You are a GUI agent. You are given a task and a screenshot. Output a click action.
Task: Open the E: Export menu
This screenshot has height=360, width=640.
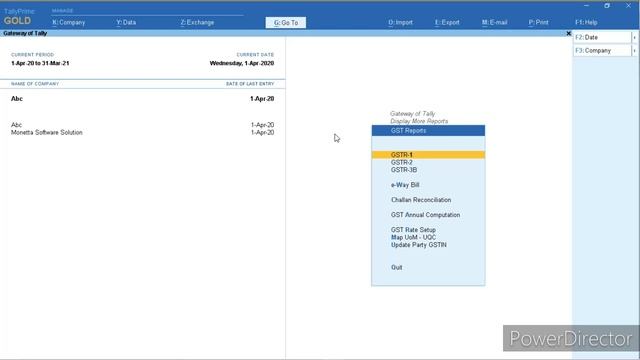[x=447, y=22]
